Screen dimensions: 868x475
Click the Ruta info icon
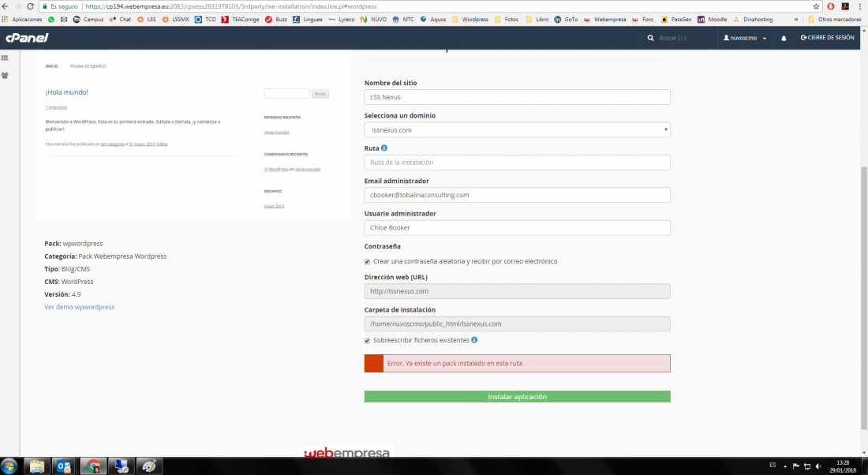click(x=384, y=148)
